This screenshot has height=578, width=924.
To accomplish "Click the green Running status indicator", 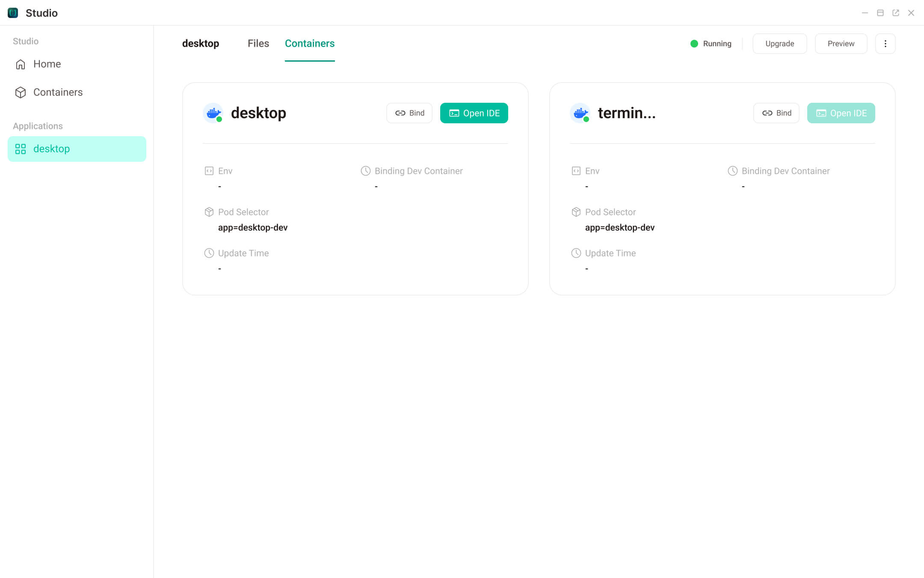I will click(x=694, y=44).
